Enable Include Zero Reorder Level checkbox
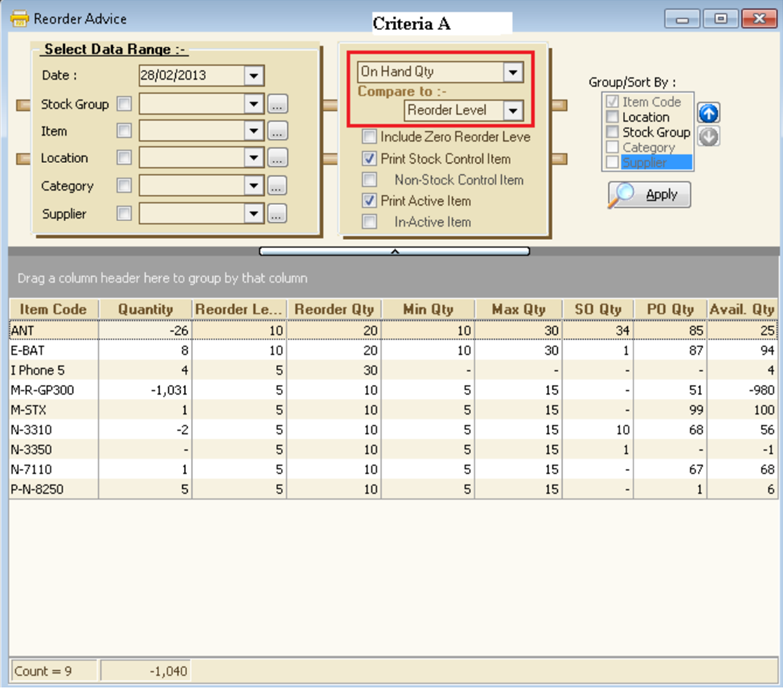This screenshot has width=783, height=688. (x=370, y=137)
